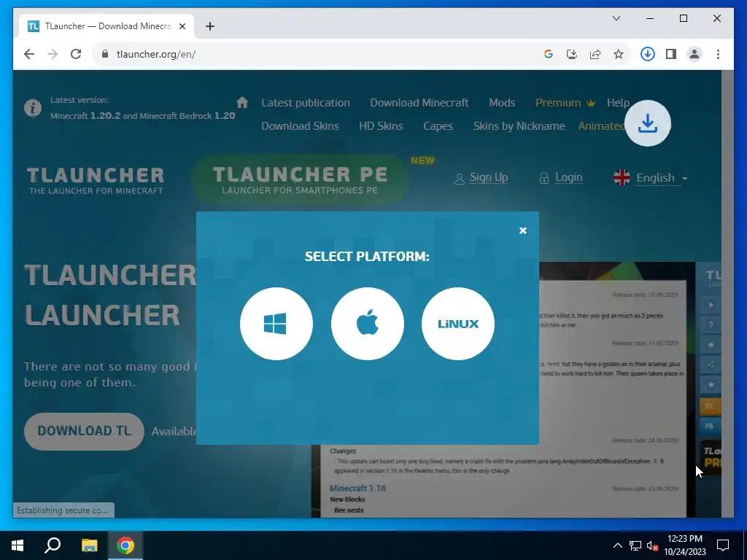The image size is (747, 560).
Task: Click the forward navigation arrow
Action: pos(53,54)
